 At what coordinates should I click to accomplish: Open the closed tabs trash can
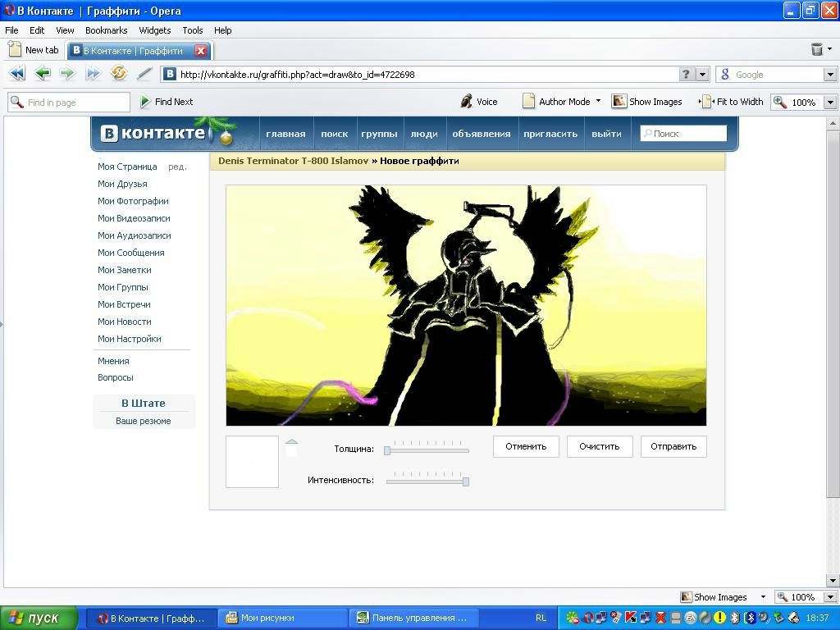(817, 50)
